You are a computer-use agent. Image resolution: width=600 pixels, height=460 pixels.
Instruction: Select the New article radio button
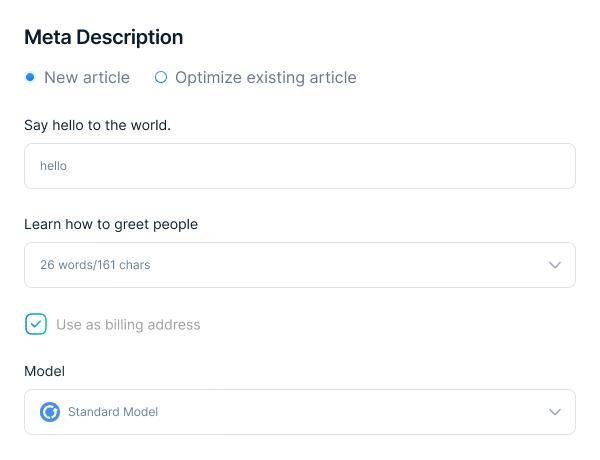click(30, 77)
